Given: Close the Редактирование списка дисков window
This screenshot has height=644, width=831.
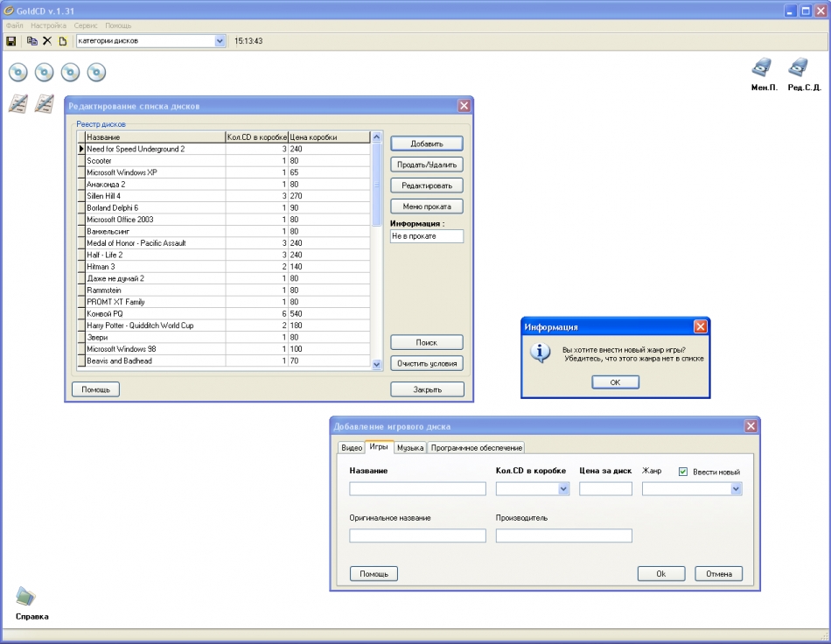Looking at the screenshot, I should click(464, 106).
